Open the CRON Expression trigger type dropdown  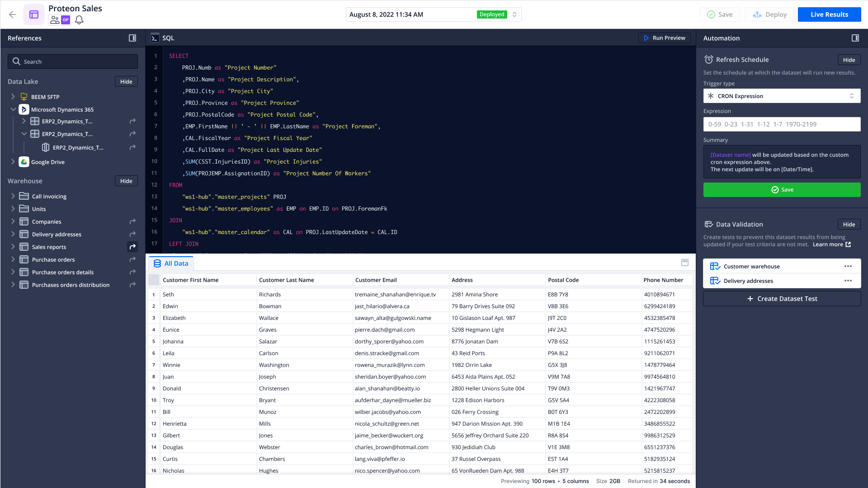pos(782,96)
